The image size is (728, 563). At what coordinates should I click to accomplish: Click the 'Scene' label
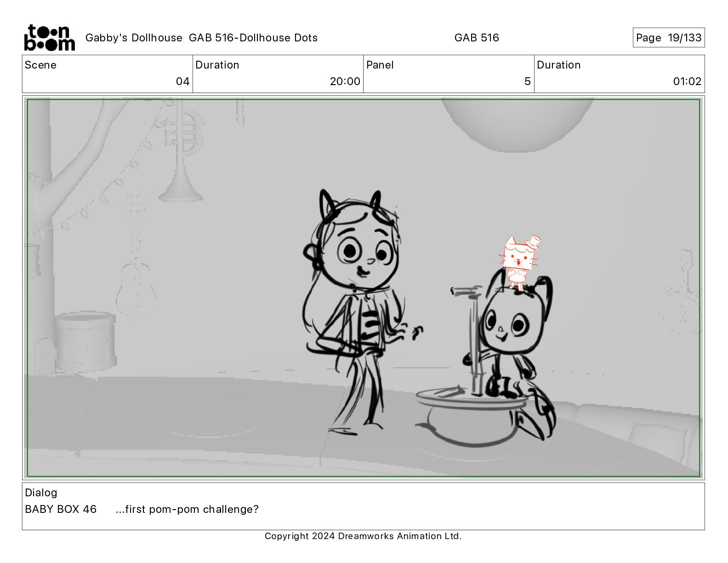click(40, 65)
